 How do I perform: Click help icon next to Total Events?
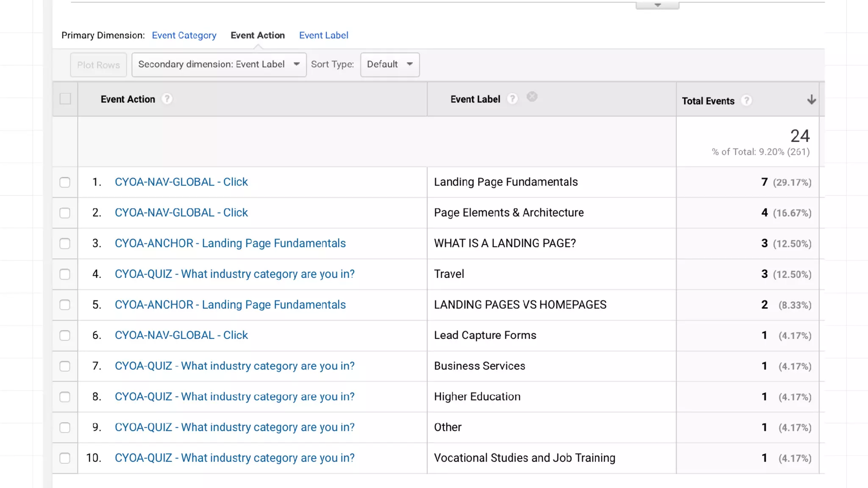pos(746,100)
